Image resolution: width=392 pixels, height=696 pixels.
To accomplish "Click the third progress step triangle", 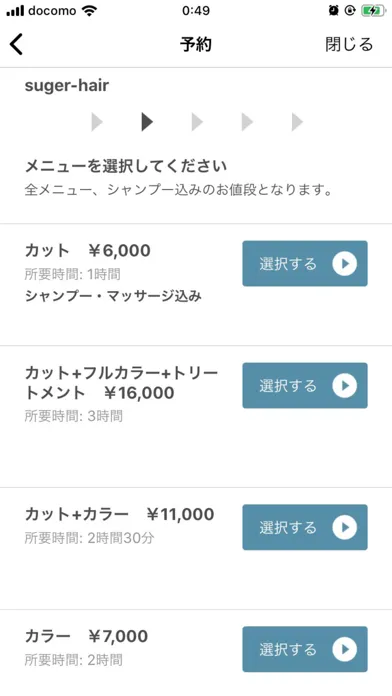I will tap(197, 122).
